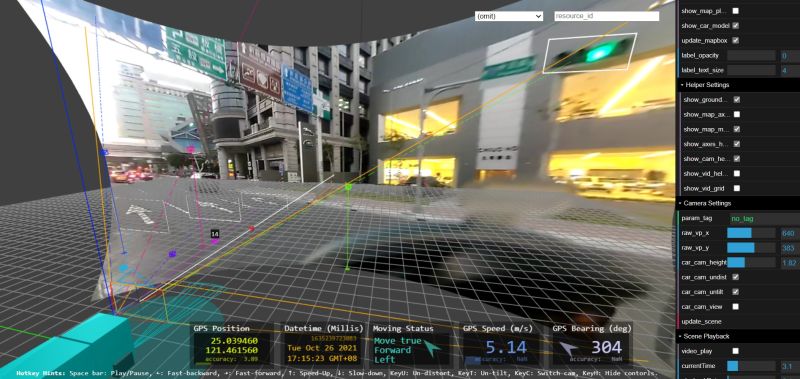Screen dimensions: 800x379
Task: Enable the video_play checkbox
Action: tap(735, 351)
